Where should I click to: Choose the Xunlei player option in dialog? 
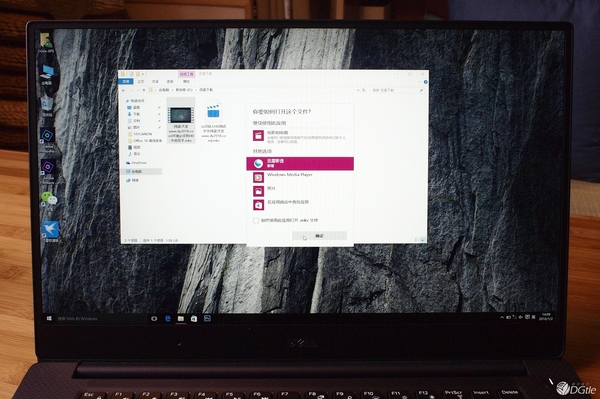300,163
